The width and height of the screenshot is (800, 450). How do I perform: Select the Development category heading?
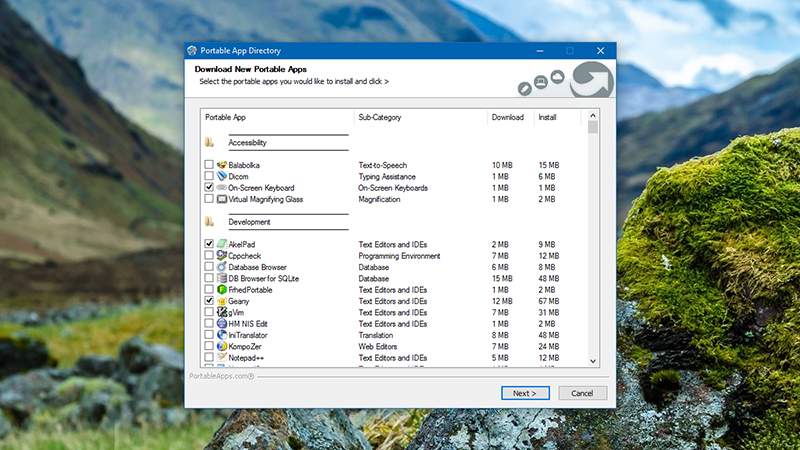249,222
